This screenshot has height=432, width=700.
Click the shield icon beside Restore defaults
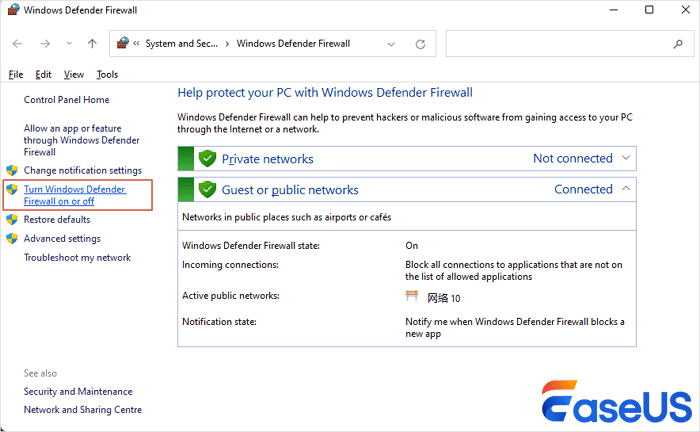(x=12, y=219)
